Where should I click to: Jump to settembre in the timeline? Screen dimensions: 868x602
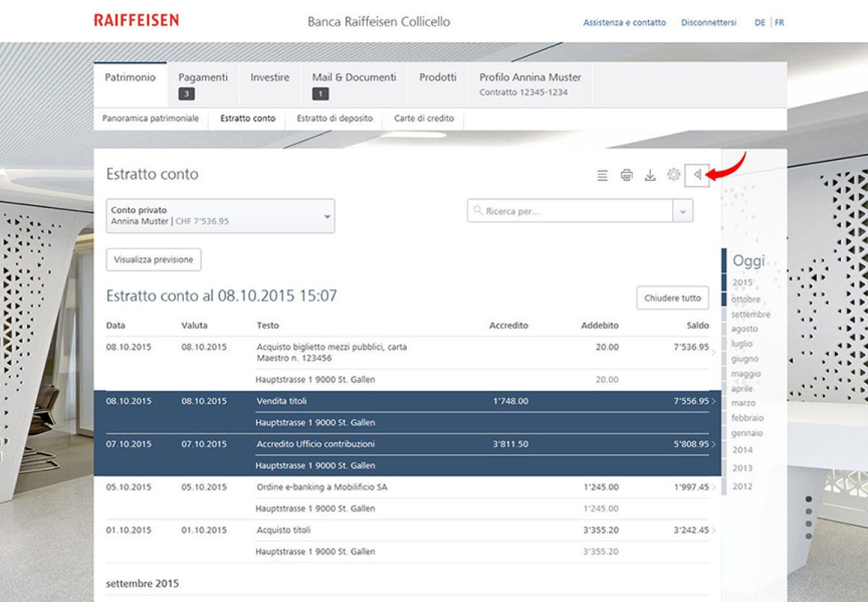(x=750, y=314)
